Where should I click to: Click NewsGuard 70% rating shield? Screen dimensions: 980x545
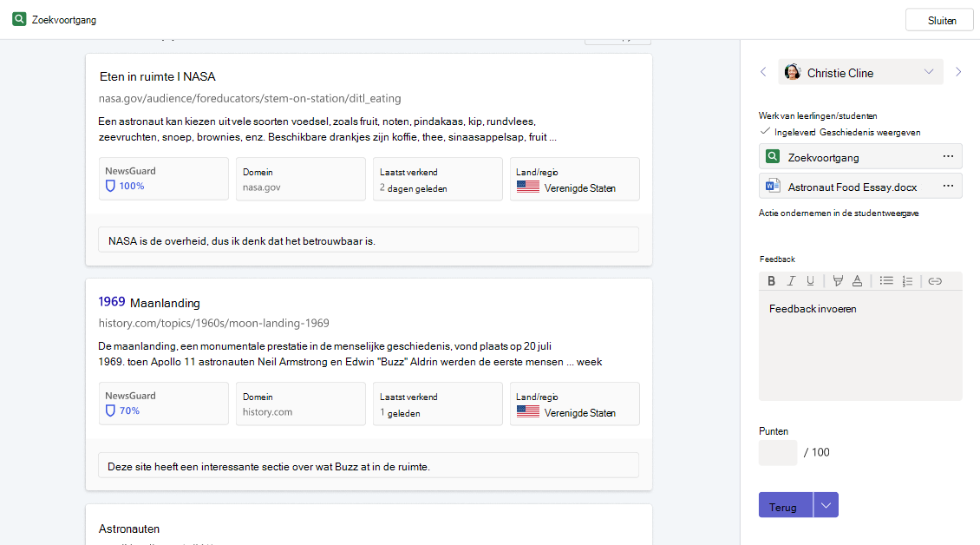[x=110, y=410]
